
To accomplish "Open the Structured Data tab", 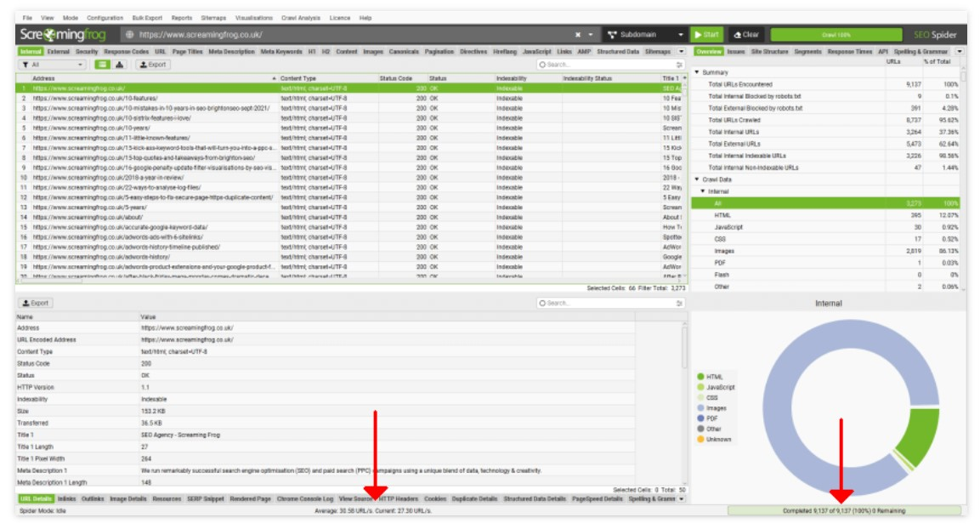I will pos(618,51).
